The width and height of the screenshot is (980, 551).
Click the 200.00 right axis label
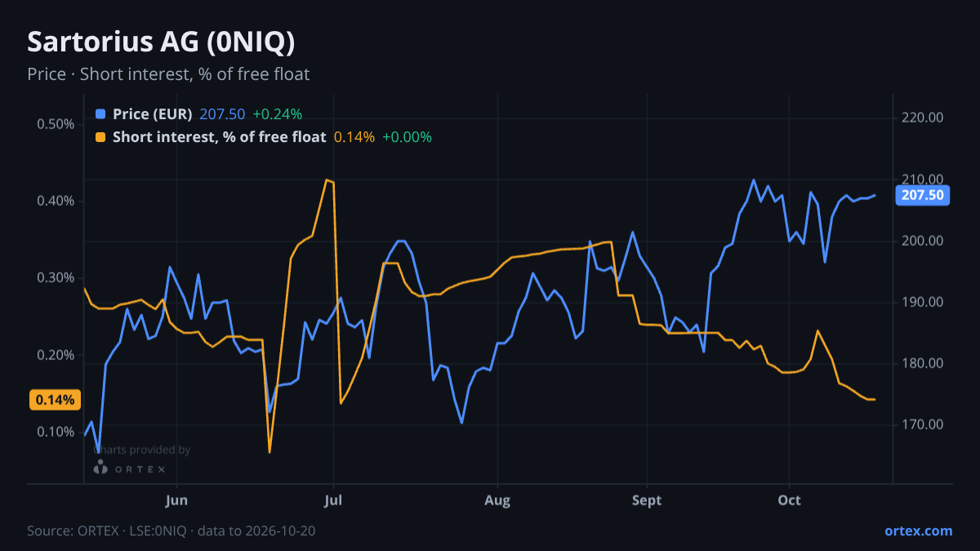point(923,241)
